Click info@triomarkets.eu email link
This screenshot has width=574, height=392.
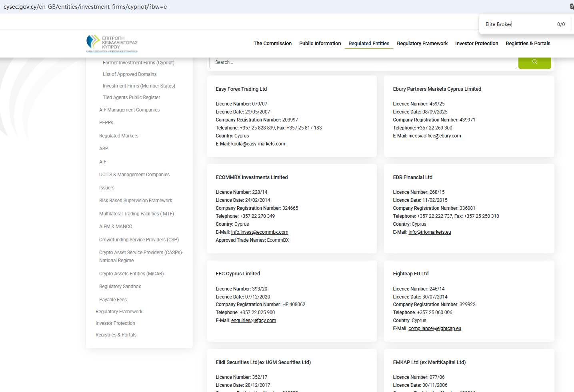pyautogui.click(x=430, y=232)
